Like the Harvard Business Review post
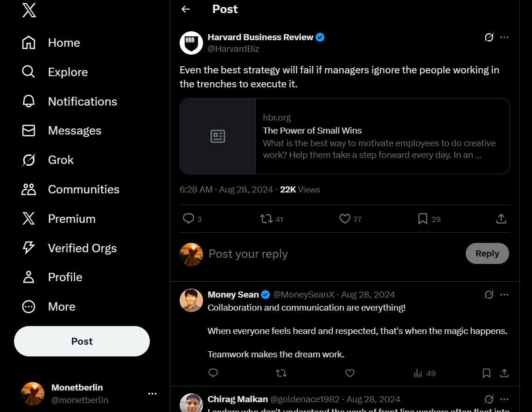532x412 pixels. (x=345, y=219)
